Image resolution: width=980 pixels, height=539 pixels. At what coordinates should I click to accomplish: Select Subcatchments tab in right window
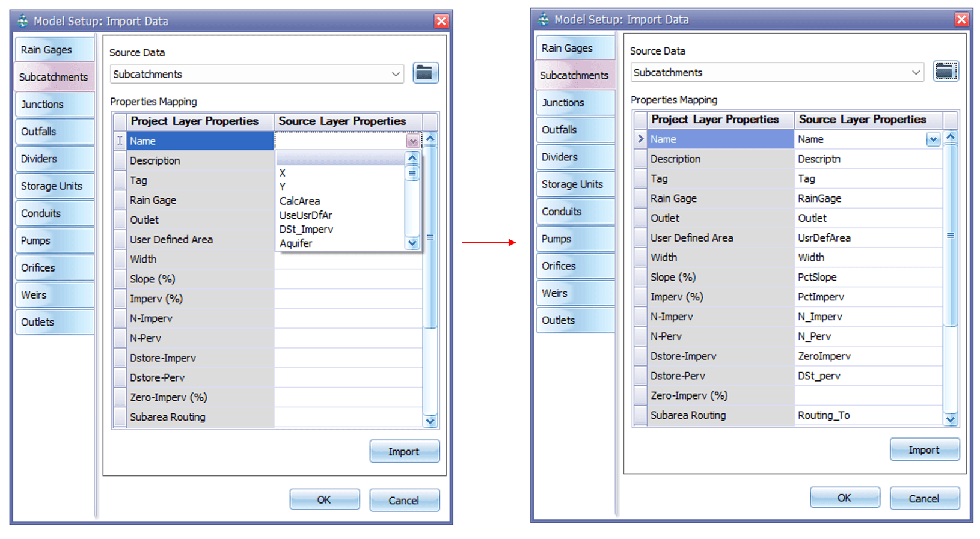[575, 75]
